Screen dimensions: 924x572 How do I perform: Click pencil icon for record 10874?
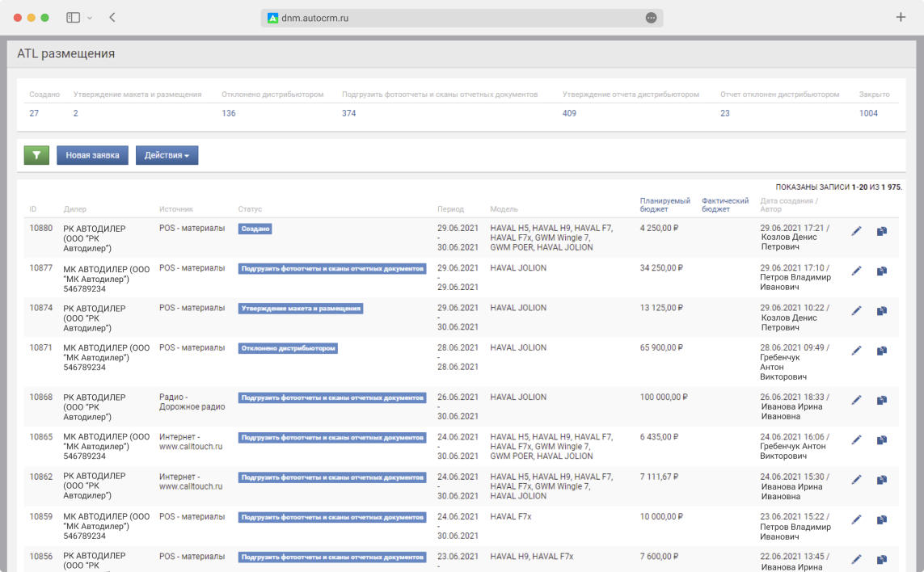point(856,311)
